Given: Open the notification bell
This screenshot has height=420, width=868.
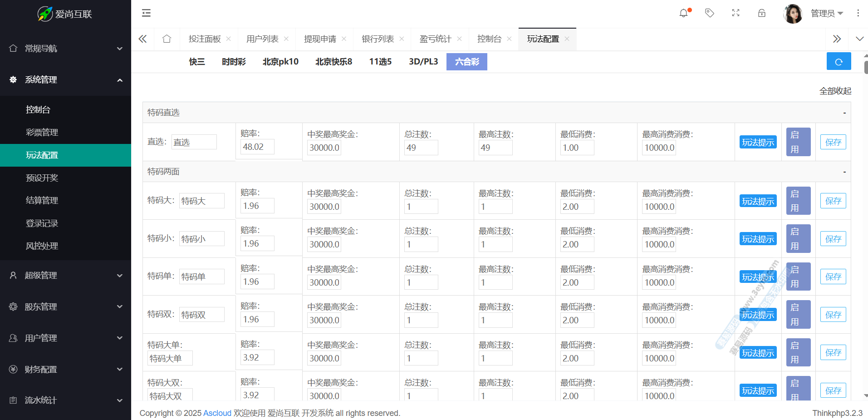Looking at the screenshot, I should tap(683, 13).
